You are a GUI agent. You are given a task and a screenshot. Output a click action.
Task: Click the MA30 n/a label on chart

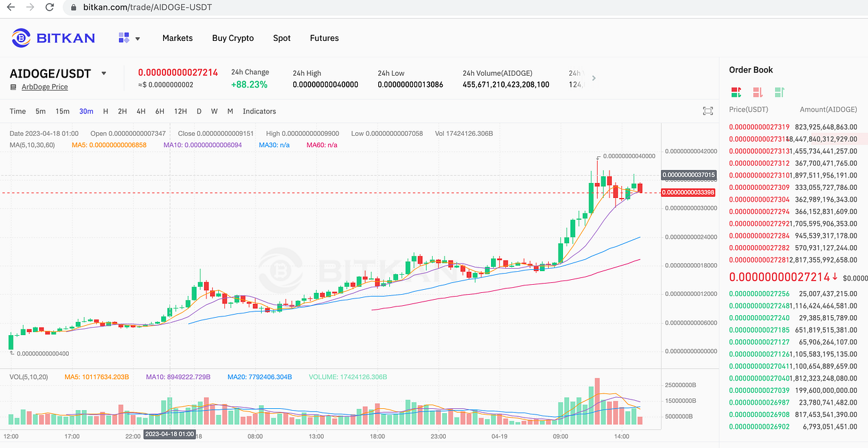[273, 145]
